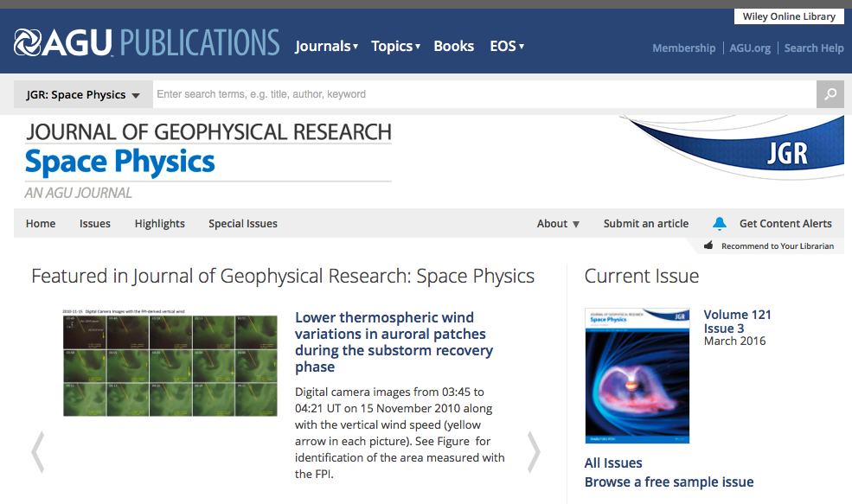Click the Journal of Geophysical Research heading
This screenshot has width=852, height=504.
tap(208, 132)
